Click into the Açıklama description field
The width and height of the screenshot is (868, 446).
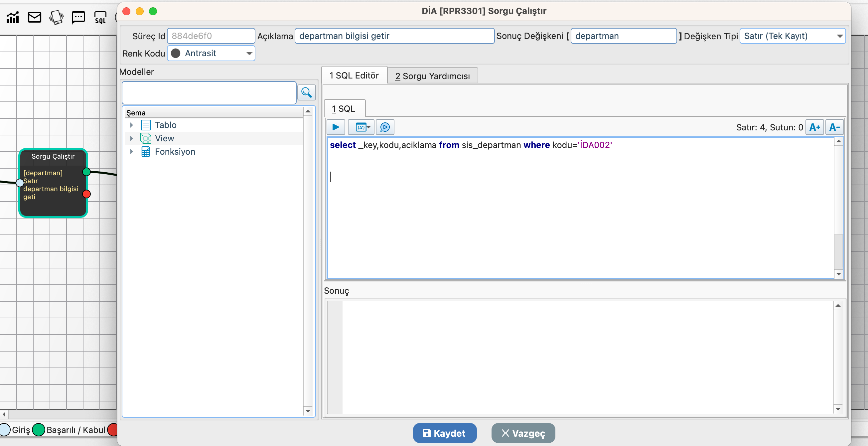[x=394, y=36]
